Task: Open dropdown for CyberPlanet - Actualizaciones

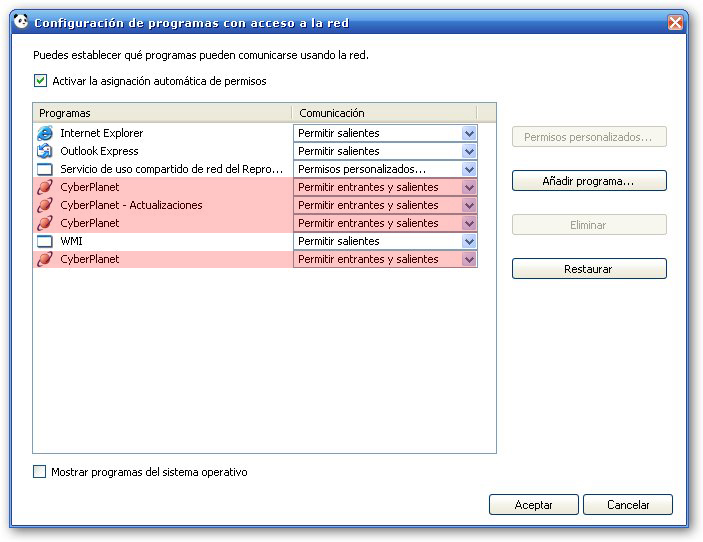Action: (x=469, y=205)
